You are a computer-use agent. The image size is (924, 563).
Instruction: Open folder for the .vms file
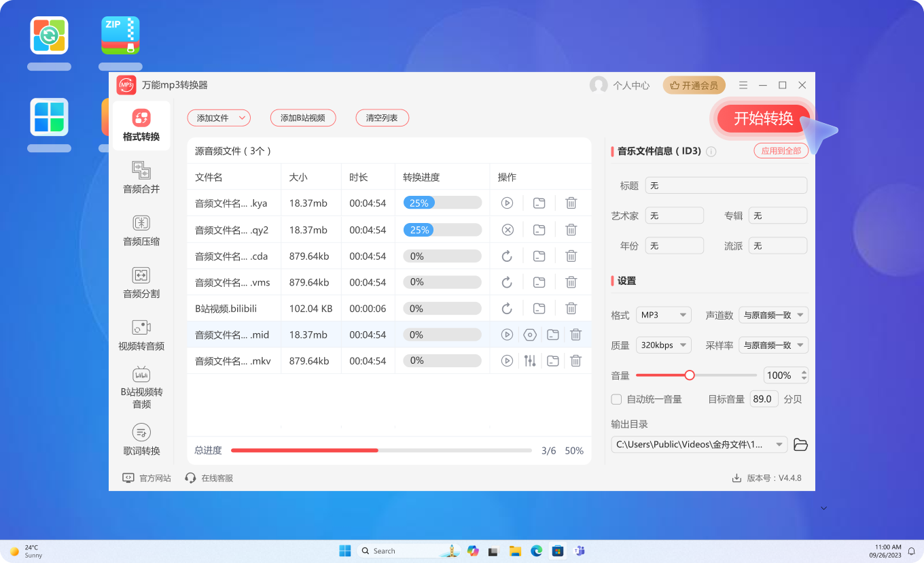[x=539, y=282]
